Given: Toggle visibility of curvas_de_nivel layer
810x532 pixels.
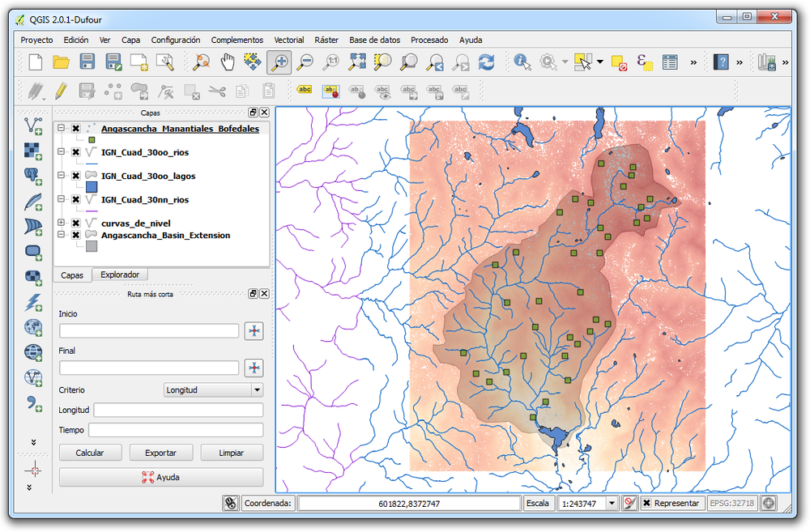Looking at the screenshot, I should point(76,223).
